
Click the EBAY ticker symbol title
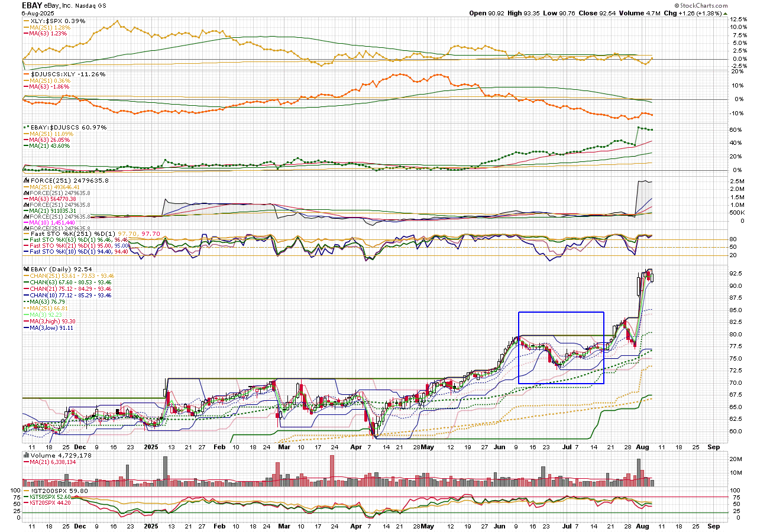[x=31, y=5]
